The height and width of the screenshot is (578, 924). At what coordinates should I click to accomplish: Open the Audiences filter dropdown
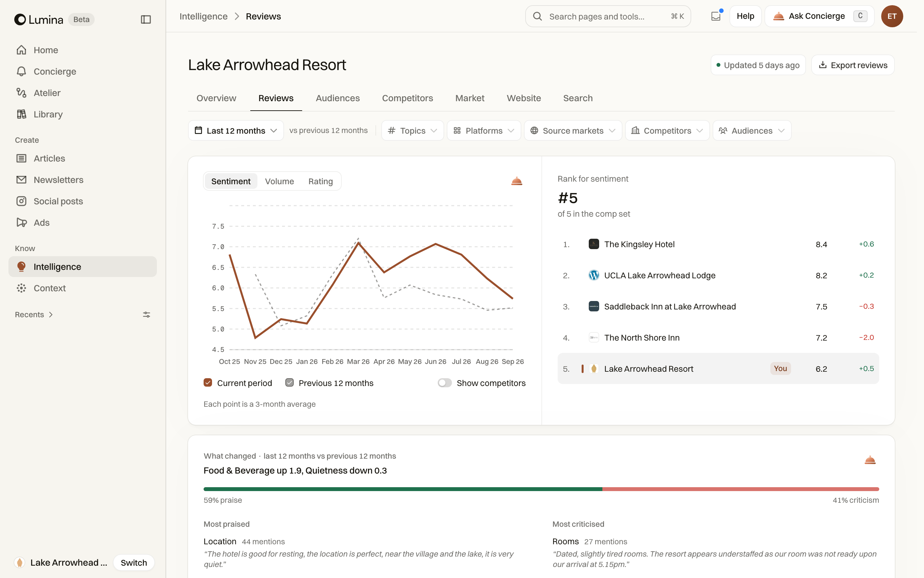point(752,131)
